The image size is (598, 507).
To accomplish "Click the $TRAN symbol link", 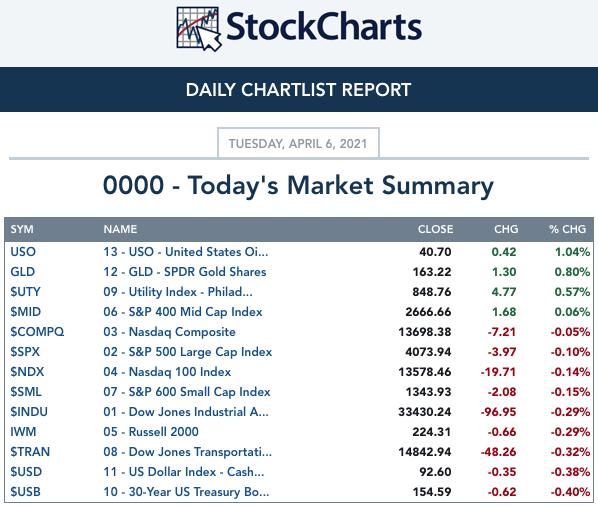I will click(x=30, y=452).
